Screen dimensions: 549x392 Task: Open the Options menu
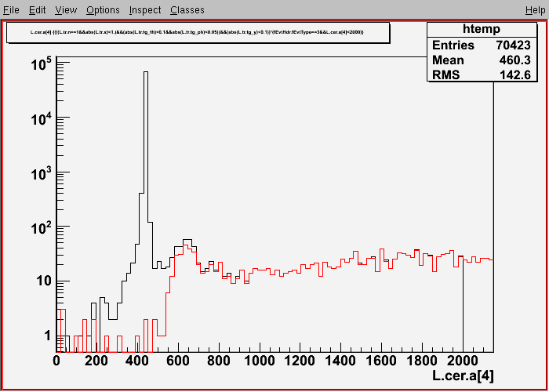tap(103, 10)
